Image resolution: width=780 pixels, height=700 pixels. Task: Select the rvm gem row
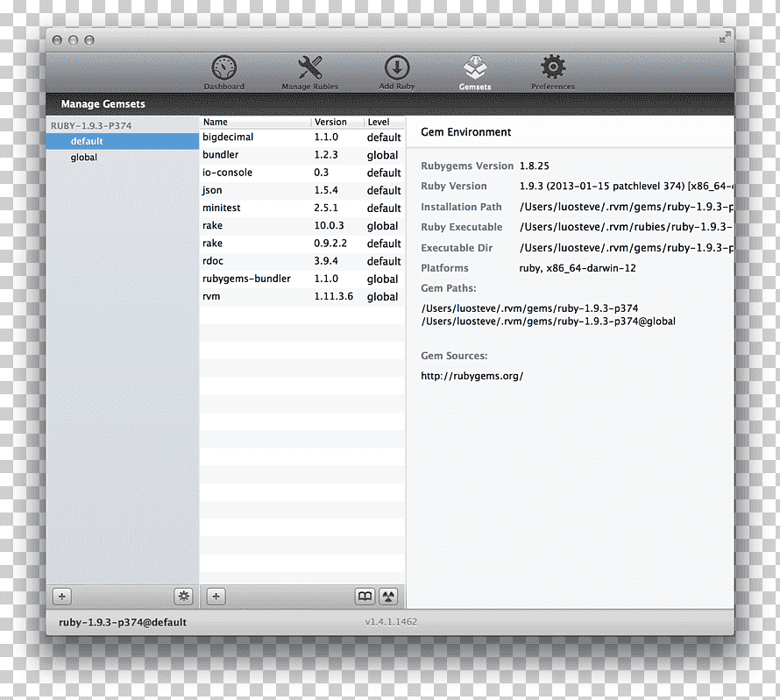(x=302, y=297)
